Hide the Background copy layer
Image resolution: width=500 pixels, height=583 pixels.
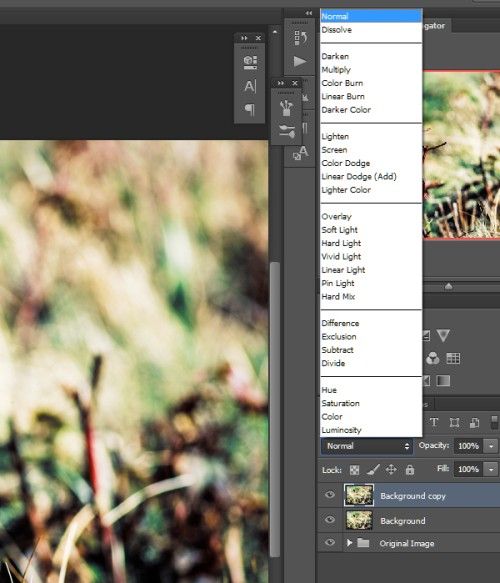tap(330, 495)
